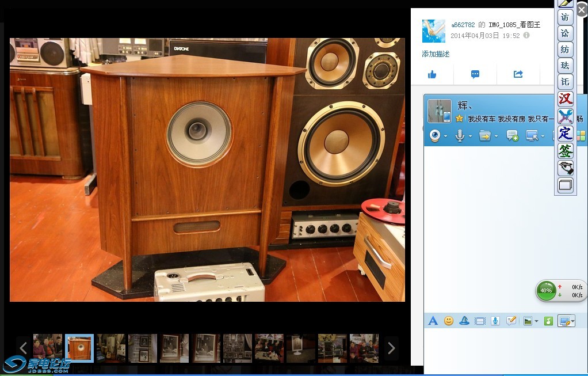Open the emoji smiley face picker
Viewport: 588px width, 376px height.
[x=449, y=321]
